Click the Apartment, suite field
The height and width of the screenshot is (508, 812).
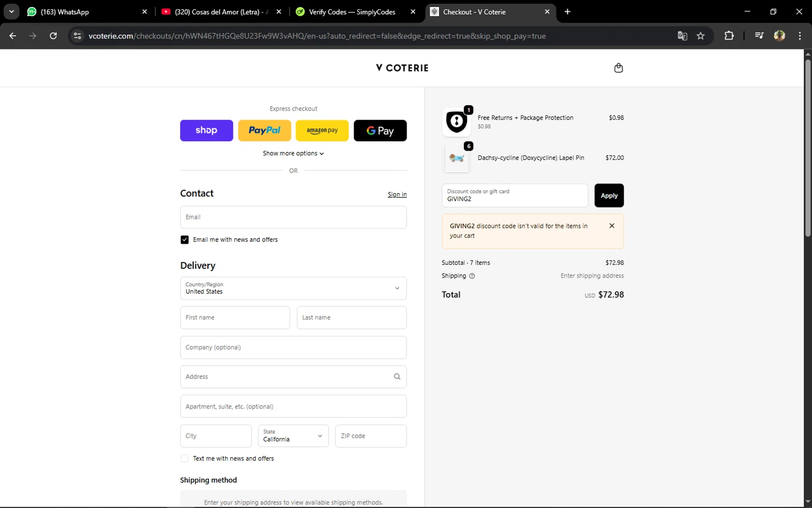(x=293, y=406)
